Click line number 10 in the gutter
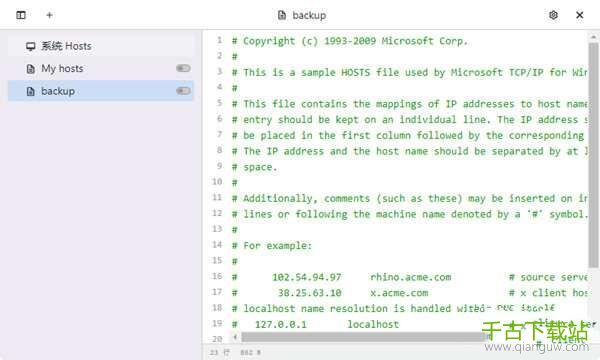Screen dimensions: 600x360 [217, 181]
